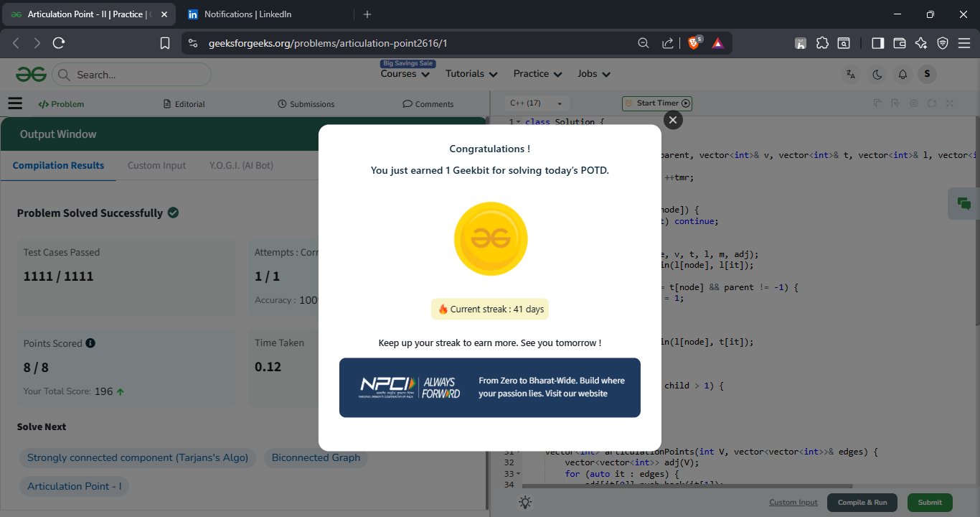Expand the Courses dropdown
Image resolution: width=980 pixels, height=517 pixels.
click(x=405, y=74)
